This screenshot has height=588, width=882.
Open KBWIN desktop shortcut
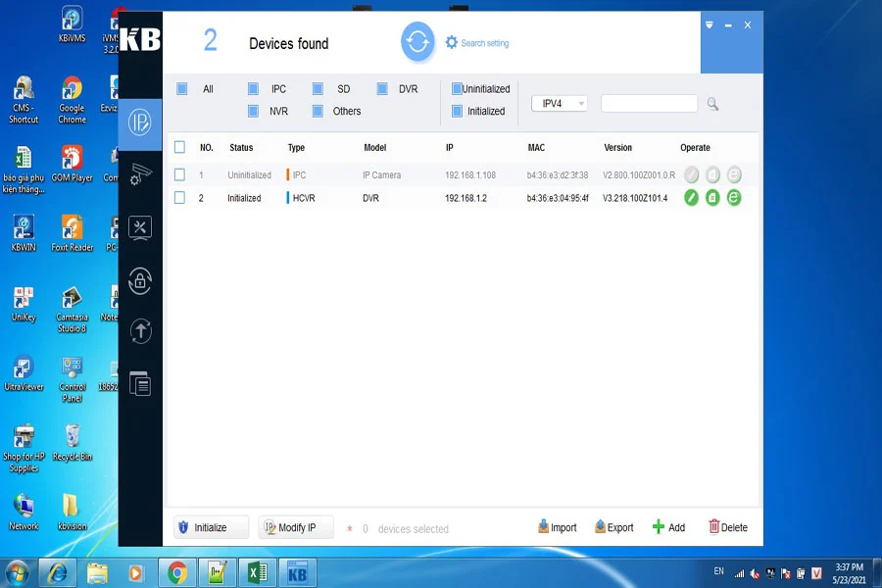coord(24,233)
